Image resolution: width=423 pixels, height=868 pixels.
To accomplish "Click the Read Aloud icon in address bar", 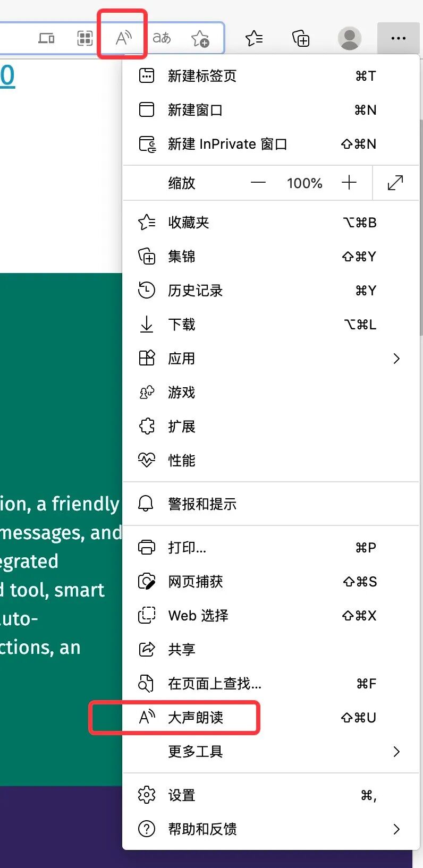I will click(123, 38).
